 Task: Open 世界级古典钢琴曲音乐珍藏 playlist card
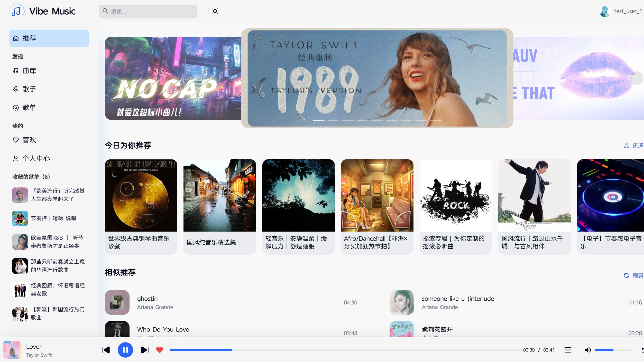coord(141,207)
